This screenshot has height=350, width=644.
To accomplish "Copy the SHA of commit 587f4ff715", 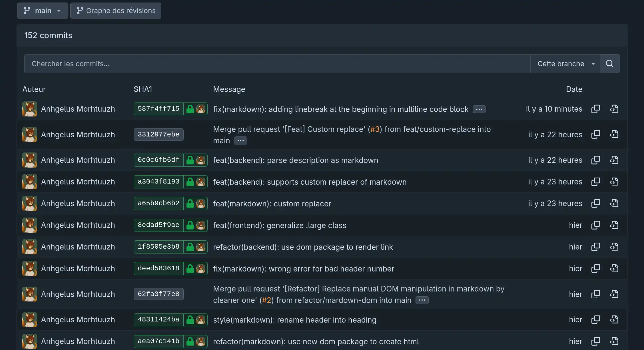I will pos(596,109).
